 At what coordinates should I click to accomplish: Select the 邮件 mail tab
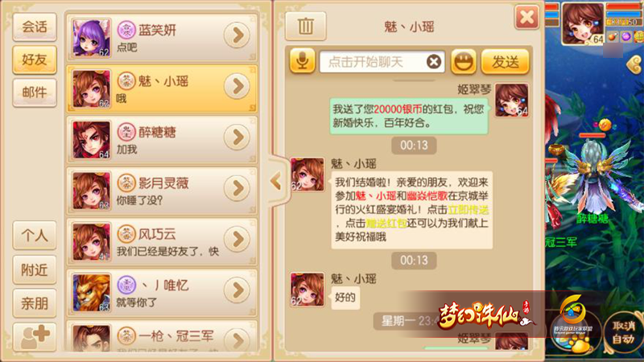[x=35, y=93]
